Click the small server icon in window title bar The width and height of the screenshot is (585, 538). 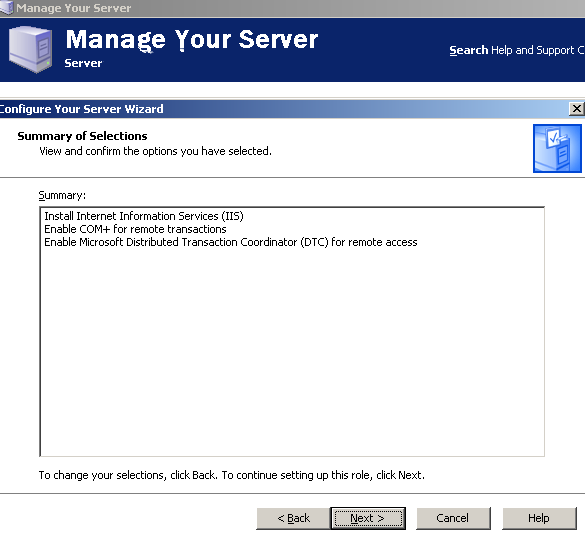click(x=6, y=7)
